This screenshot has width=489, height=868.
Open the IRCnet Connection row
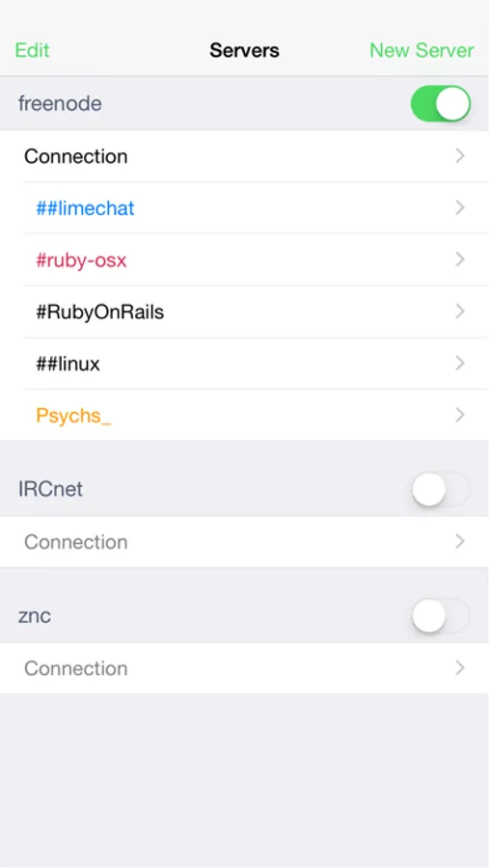click(244, 541)
